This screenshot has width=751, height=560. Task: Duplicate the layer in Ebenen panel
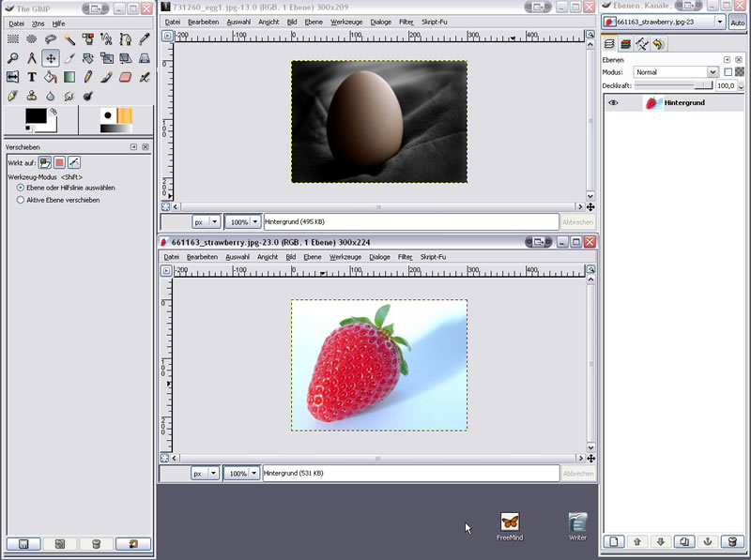(x=684, y=542)
